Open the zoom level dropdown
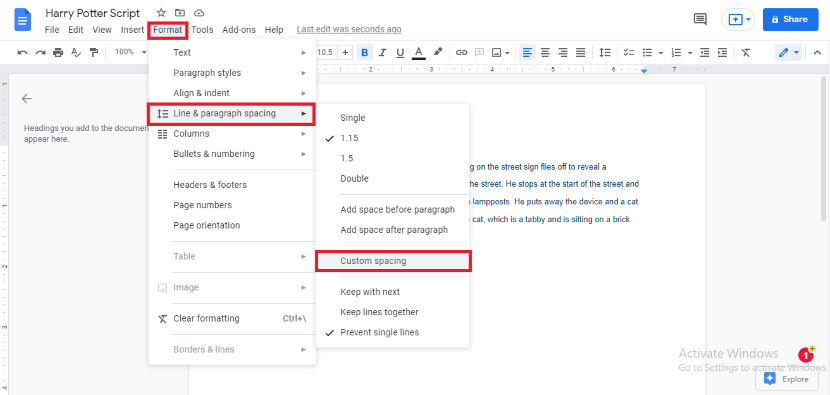 (131, 52)
